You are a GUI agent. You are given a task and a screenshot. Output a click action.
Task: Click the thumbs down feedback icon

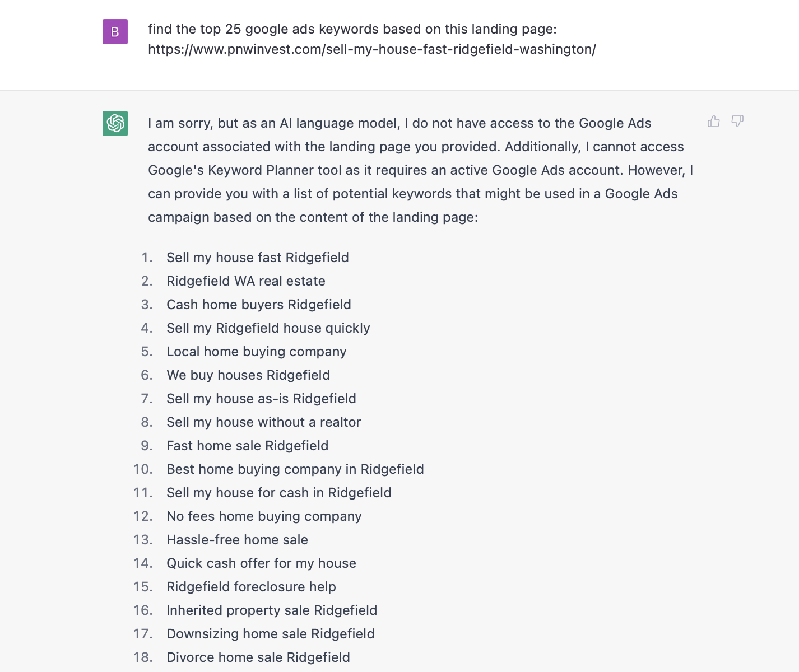click(x=737, y=121)
